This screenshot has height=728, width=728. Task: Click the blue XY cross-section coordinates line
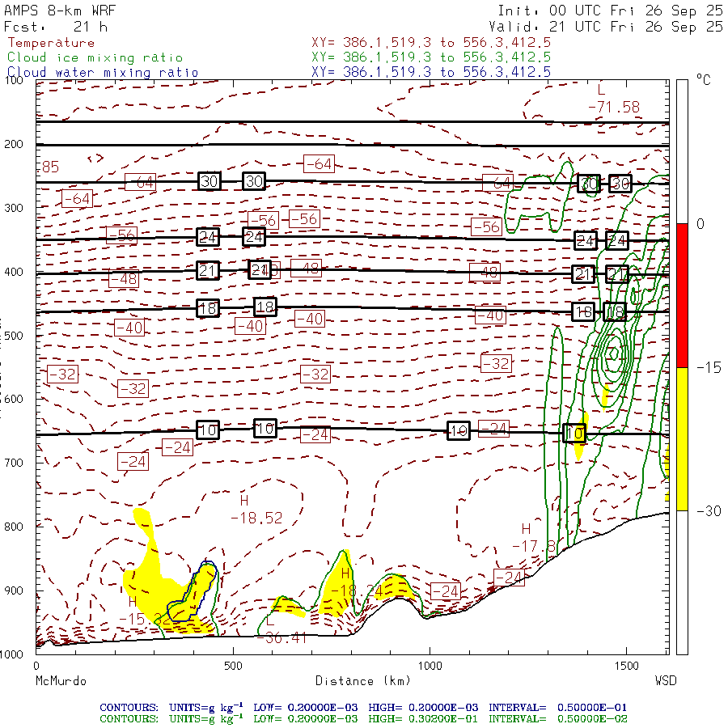point(431,72)
